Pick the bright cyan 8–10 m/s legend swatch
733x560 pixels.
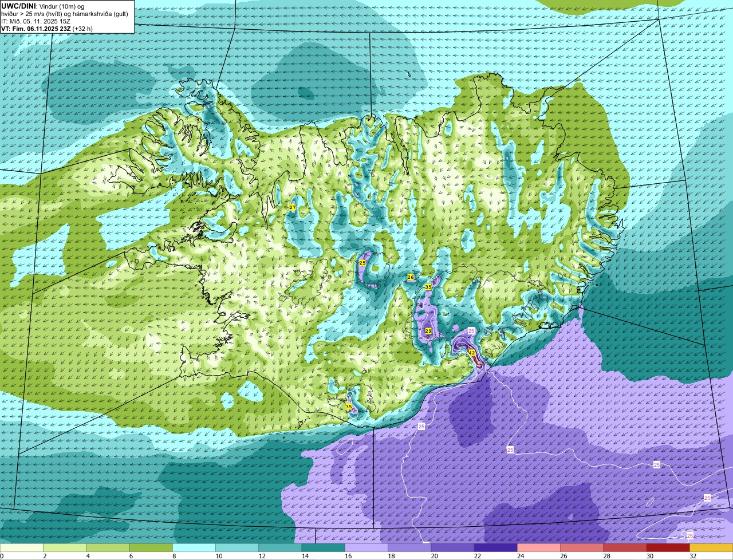click(194, 547)
